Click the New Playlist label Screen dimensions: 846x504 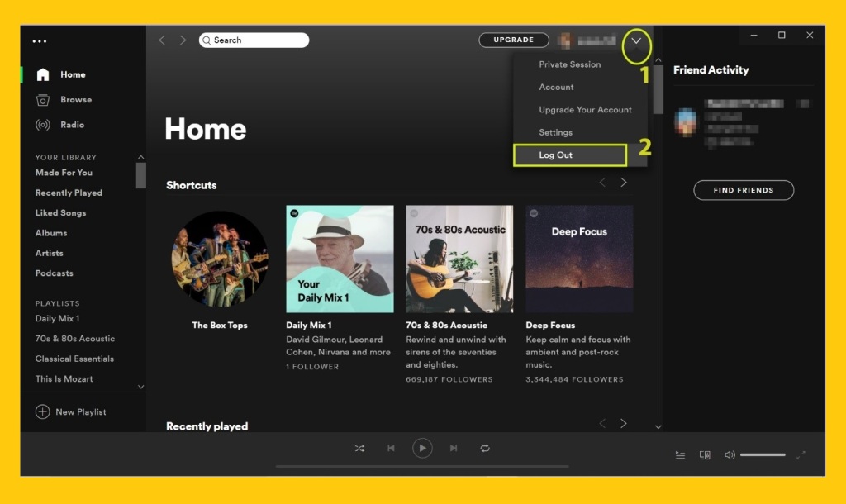tap(81, 411)
